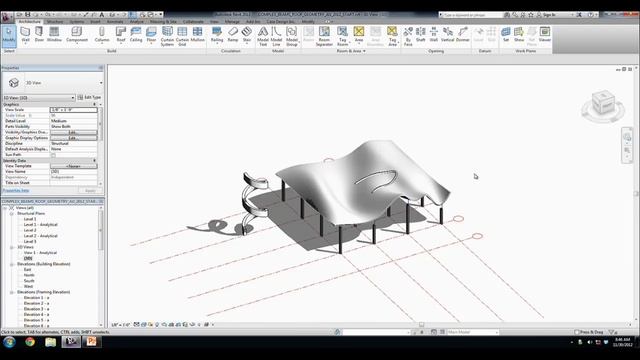Screen dimensions: 640x360
Task: Choose the Curtain Grid tool
Action: (x=182, y=36)
